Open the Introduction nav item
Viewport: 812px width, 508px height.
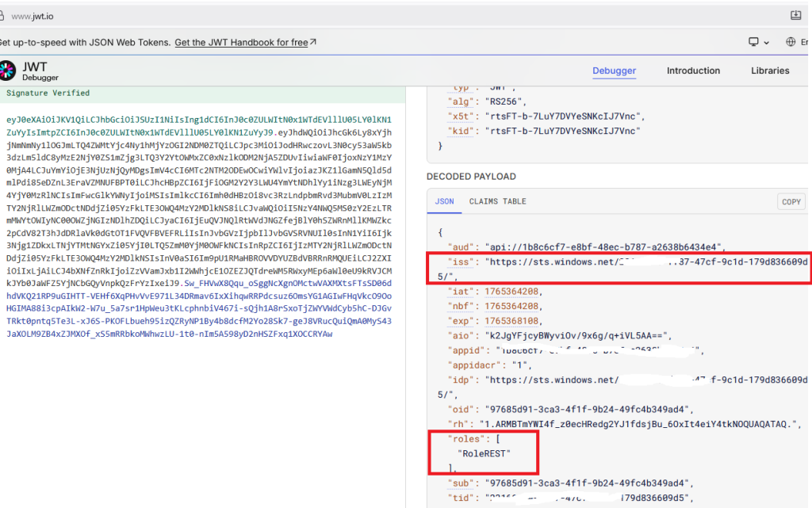click(693, 71)
